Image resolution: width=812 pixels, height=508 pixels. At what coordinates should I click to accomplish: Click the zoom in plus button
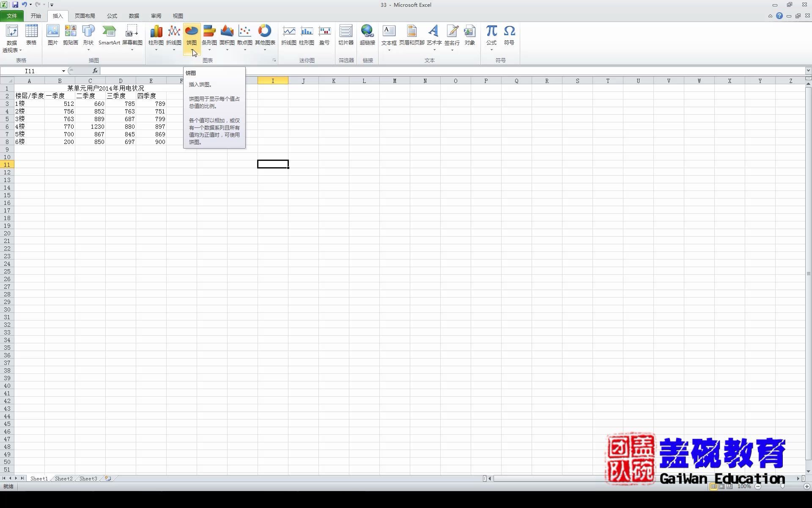point(807,486)
